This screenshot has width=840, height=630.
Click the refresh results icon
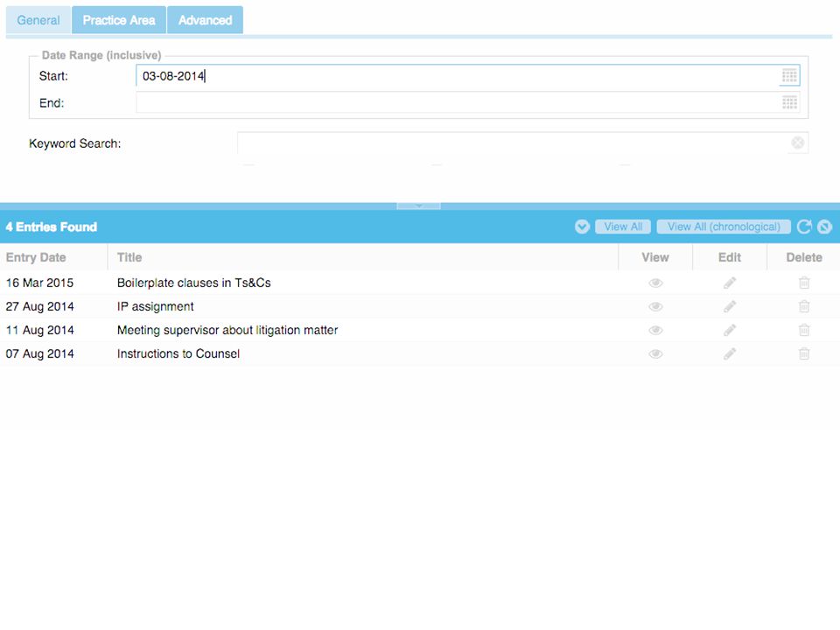tap(803, 227)
